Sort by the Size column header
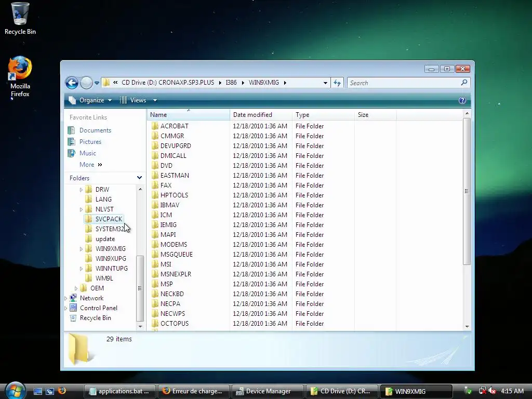The image size is (532, 399). coord(375,115)
